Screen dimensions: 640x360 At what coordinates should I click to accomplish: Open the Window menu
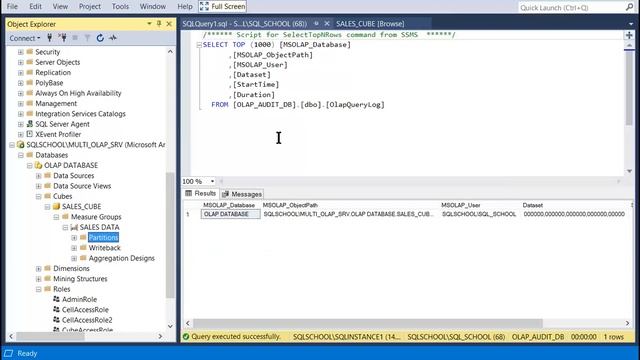point(153,7)
